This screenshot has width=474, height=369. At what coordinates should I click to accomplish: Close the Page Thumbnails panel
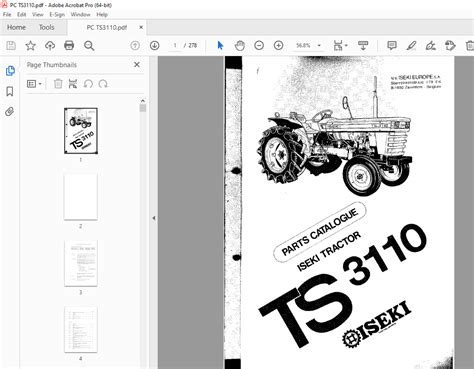[x=137, y=65]
